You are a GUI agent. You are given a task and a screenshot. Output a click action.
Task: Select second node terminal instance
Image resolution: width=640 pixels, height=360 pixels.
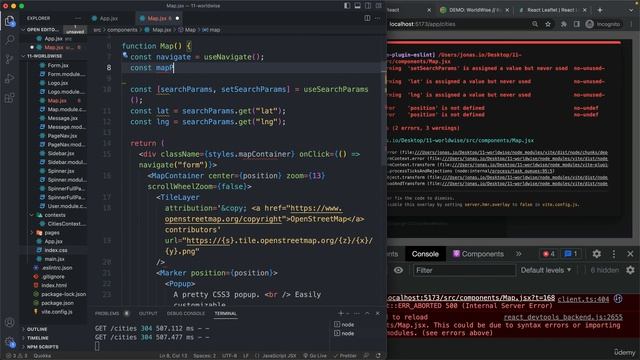point(344,333)
